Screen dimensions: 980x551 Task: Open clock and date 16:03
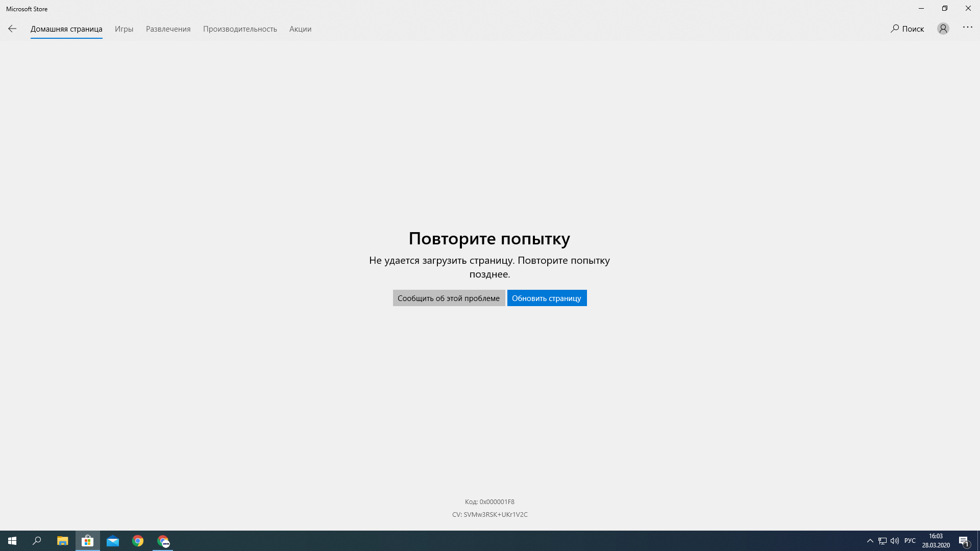coord(936,541)
